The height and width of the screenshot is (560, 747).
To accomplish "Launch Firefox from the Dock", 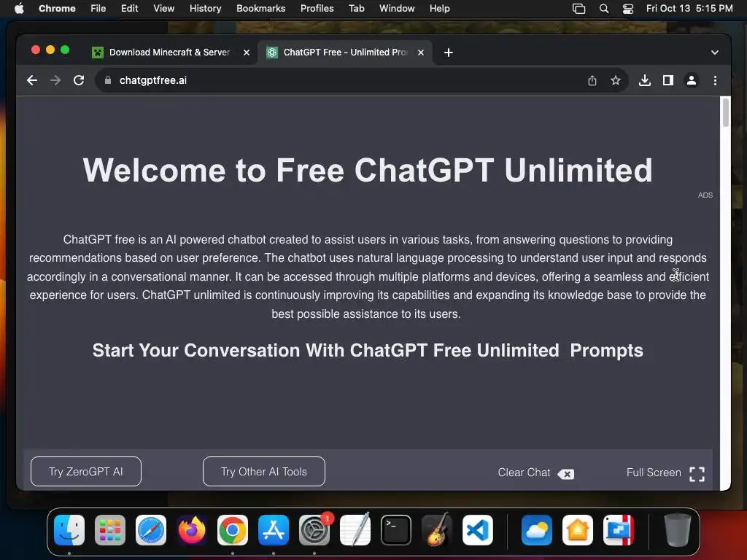I will click(x=192, y=530).
